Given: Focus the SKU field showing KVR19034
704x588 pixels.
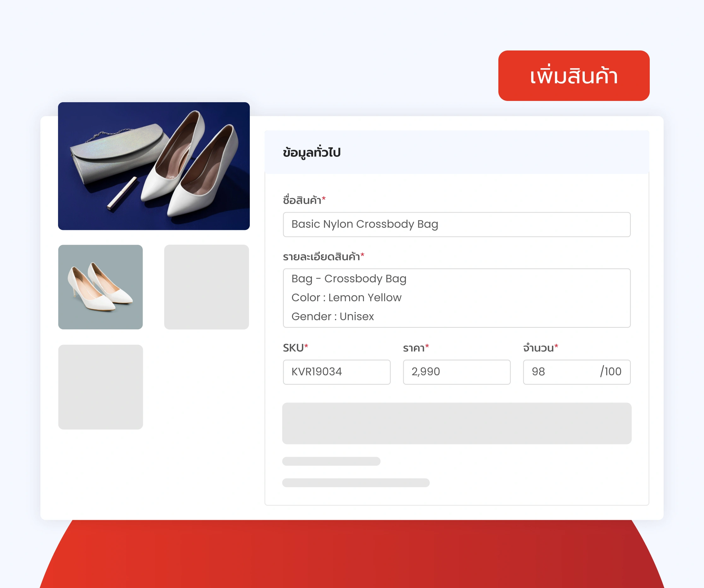Looking at the screenshot, I should 337,372.
